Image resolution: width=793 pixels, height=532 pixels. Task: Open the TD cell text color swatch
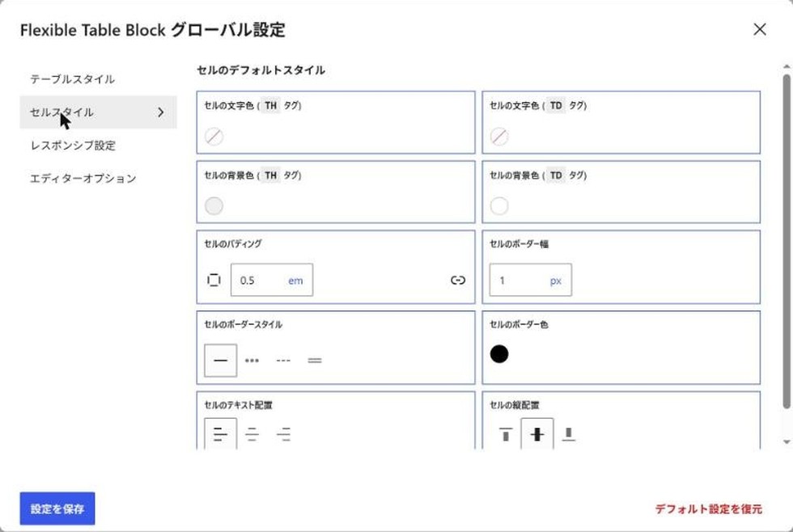(x=499, y=137)
